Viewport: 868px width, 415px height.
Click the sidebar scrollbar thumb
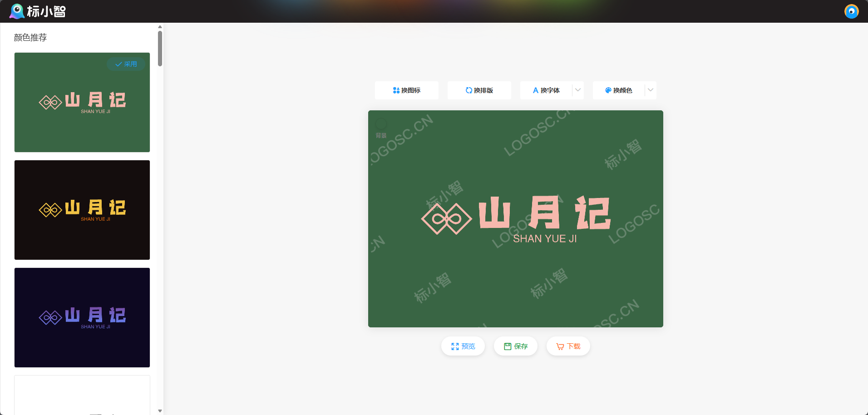pyautogui.click(x=160, y=48)
